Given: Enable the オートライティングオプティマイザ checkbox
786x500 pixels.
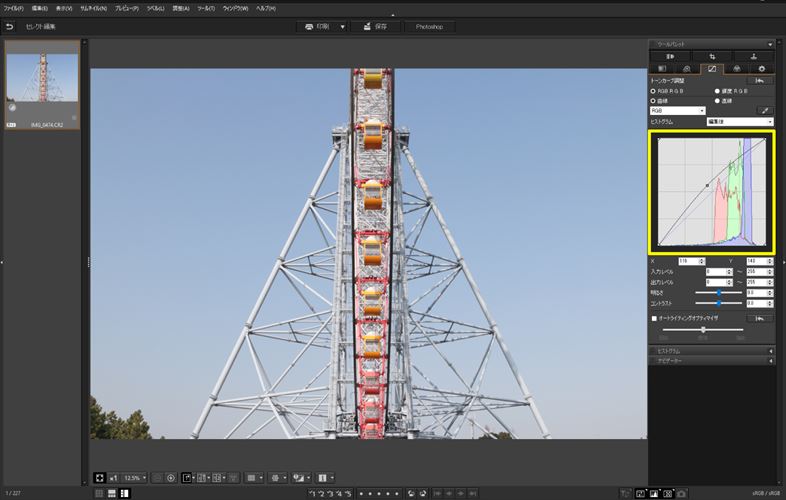Looking at the screenshot, I should tap(654, 318).
